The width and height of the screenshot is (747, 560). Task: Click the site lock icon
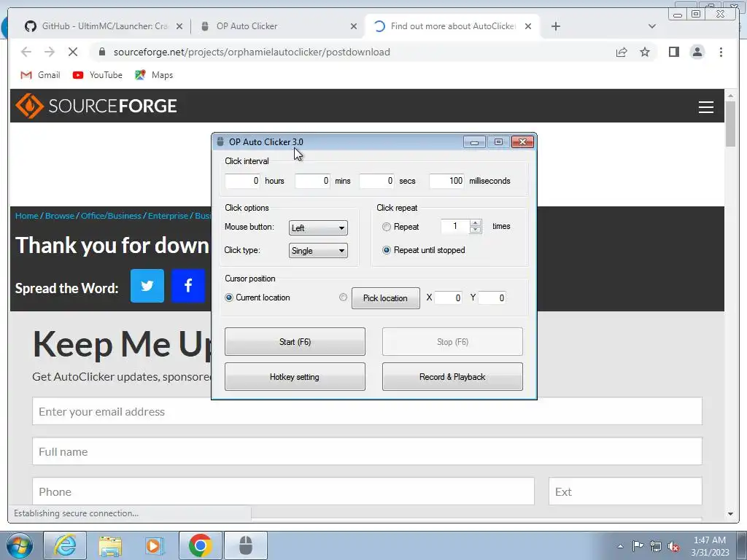[x=102, y=52]
